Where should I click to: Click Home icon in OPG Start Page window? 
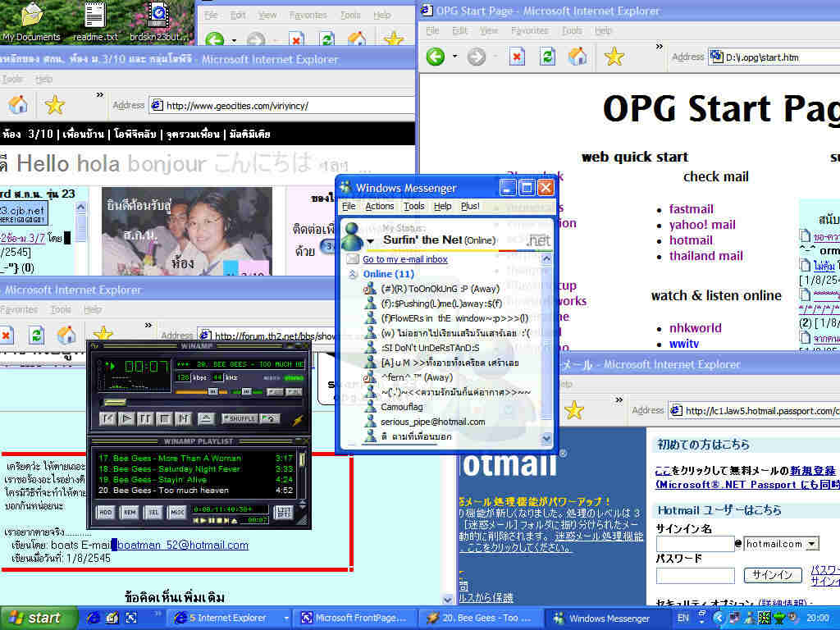[x=577, y=57]
